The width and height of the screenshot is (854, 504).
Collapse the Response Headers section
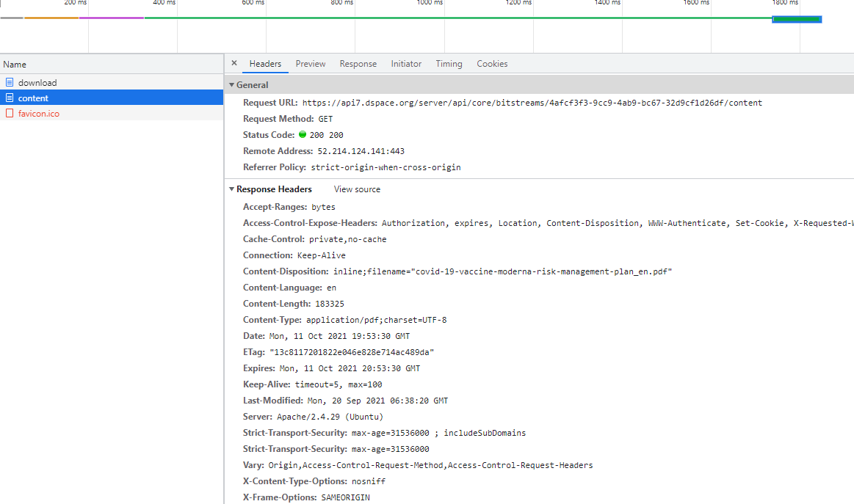tap(232, 189)
